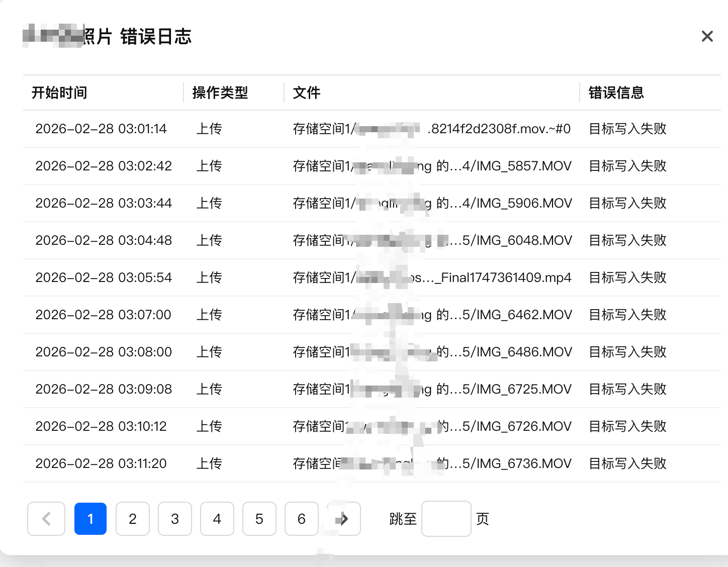Select the entry starting 03:01:14
Viewport: 728px width, 567px height.
click(101, 129)
